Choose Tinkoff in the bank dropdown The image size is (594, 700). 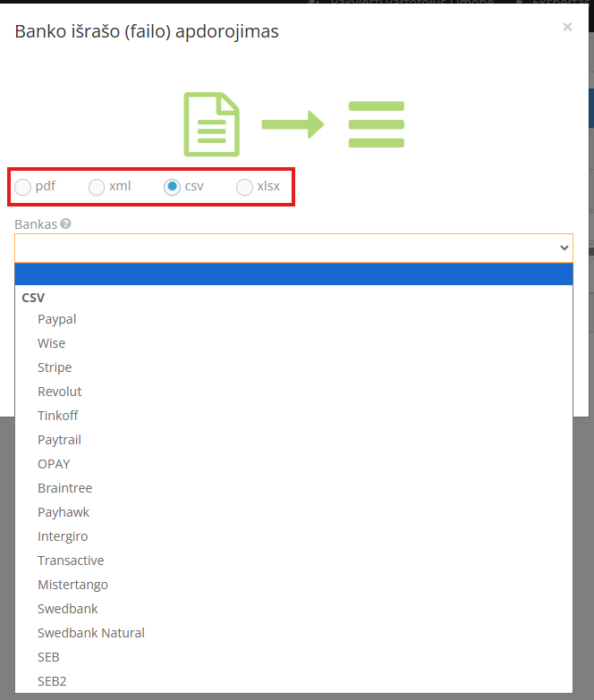[x=293, y=416]
